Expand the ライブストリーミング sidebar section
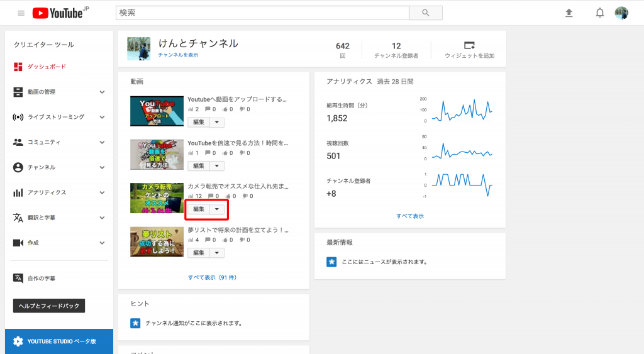The width and height of the screenshot is (644, 354). (102, 117)
